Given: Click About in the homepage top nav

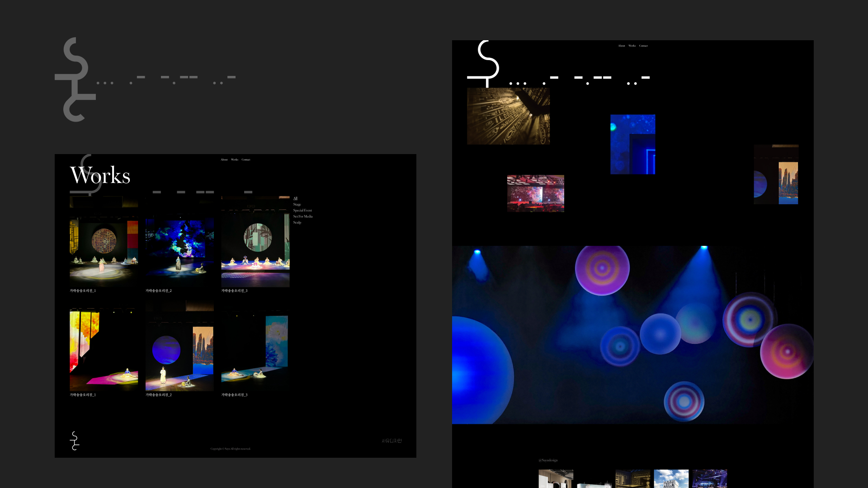Looking at the screenshot, I should point(622,46).
